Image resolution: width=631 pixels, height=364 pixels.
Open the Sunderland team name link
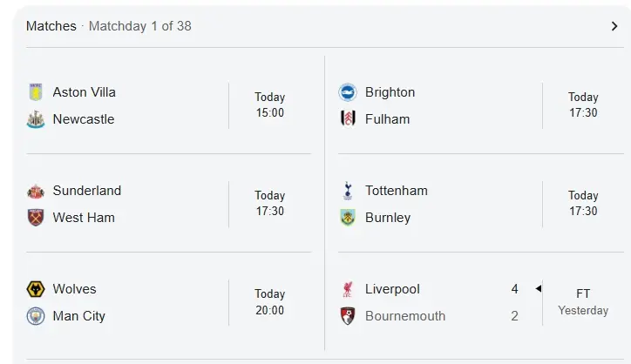tap(86, 191)
